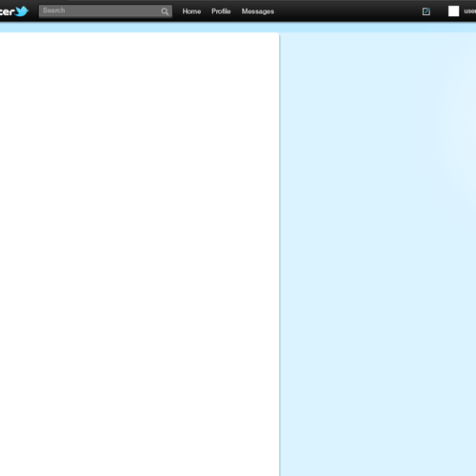The width and height of the screenshot is (476, 476).
Task: Go to the Home page
Action: click(x=191, y=11)
